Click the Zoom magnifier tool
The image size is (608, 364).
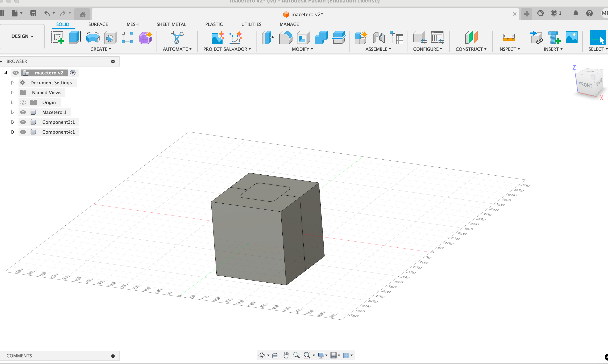(297, 355)
